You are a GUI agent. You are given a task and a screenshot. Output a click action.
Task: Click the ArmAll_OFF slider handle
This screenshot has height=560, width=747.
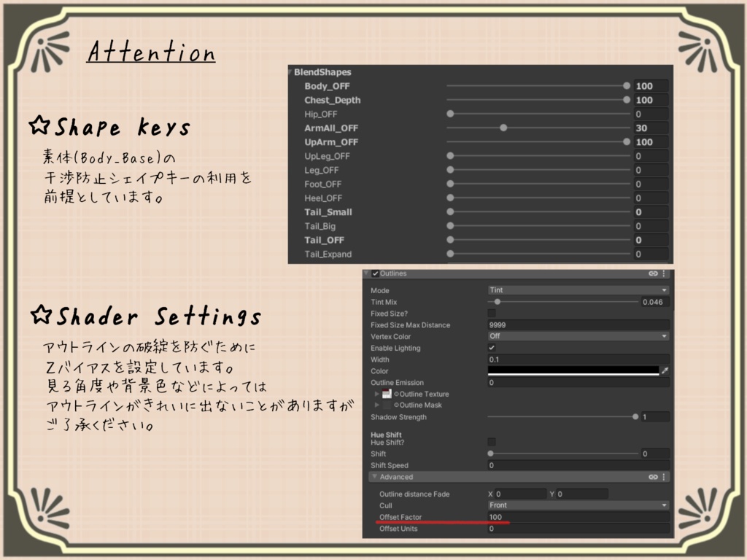click(x=503, y=128)
